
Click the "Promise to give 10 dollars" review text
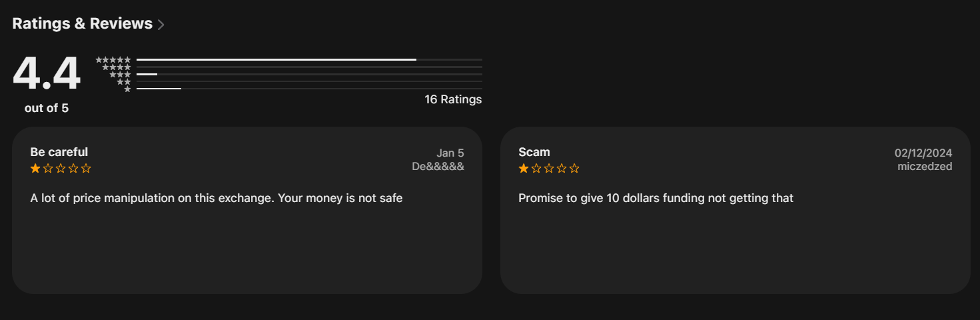point(656,198)
